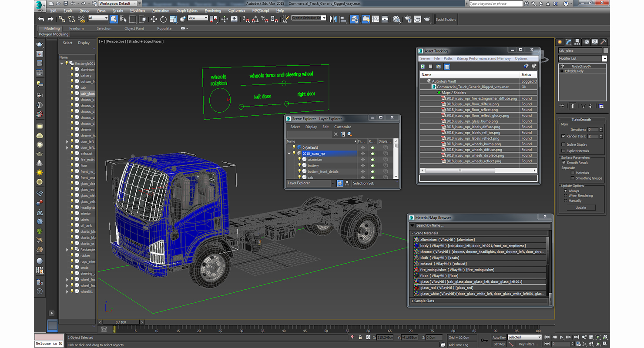Switch to the Freeform ribbon tab
644x348 pixels.
click(77, 28)
